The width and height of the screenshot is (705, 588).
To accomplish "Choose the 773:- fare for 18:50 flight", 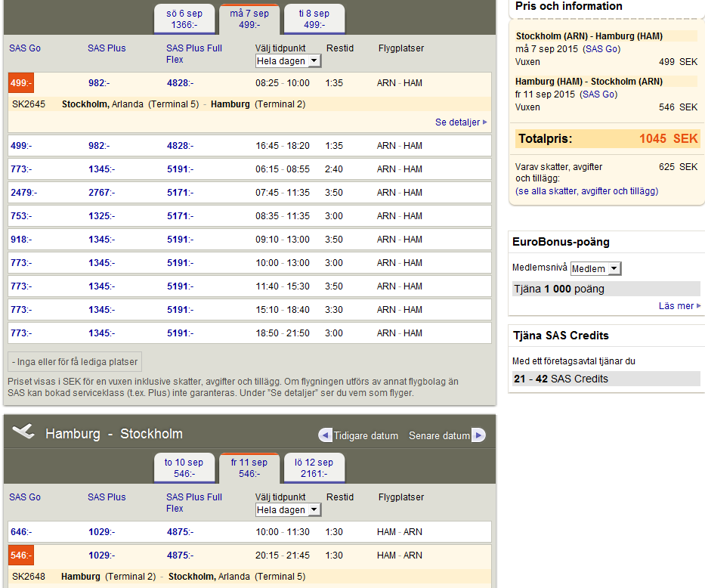I will coord(21,333).
